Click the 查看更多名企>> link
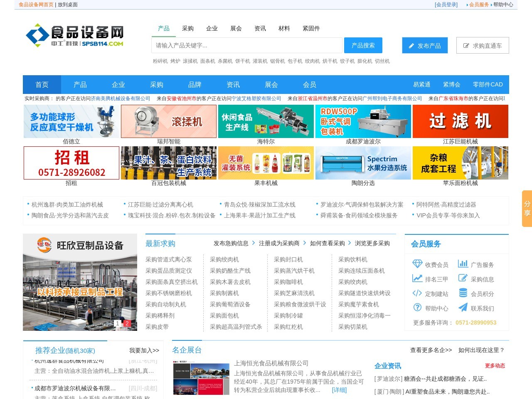The image size is (532, 399). pyautogui.click(x=431, y=350)
